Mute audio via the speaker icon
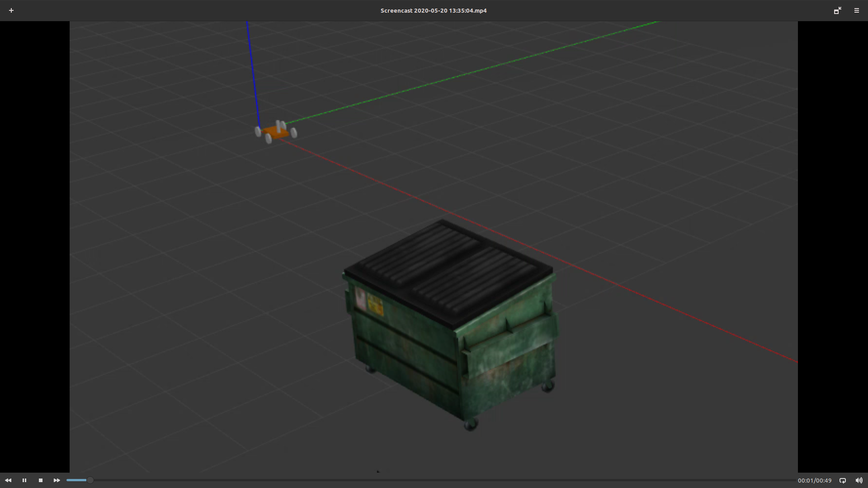 [x=859, y=480]
